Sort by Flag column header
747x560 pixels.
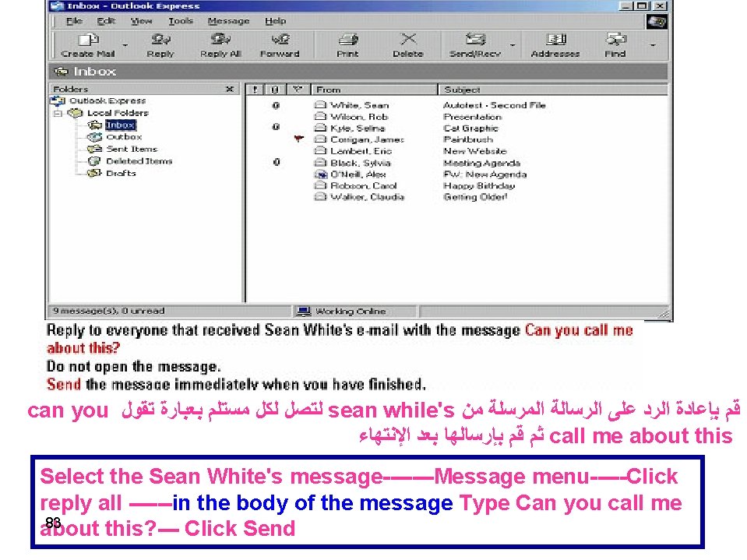298,90
